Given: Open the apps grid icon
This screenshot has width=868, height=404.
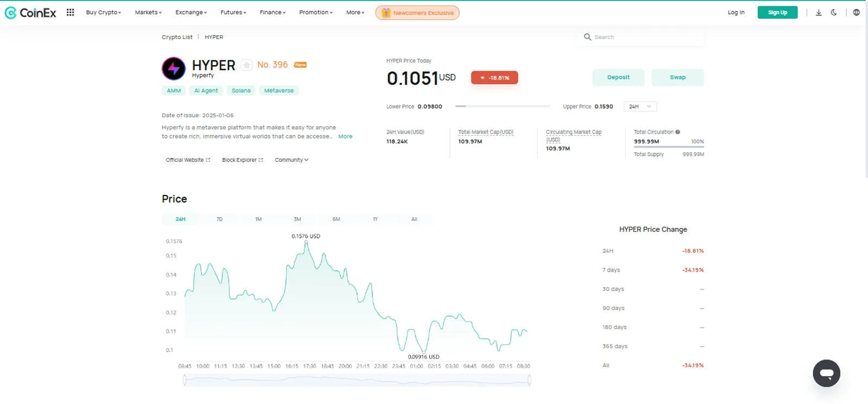Looking at the screenshot, I should [x=71, y=12].
